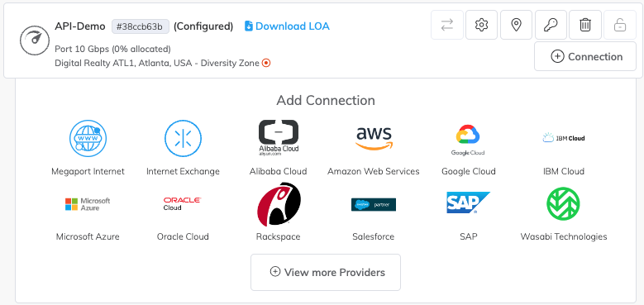Select the Amazon Web Services provider

pyautogui.click(x=374, y=139)
